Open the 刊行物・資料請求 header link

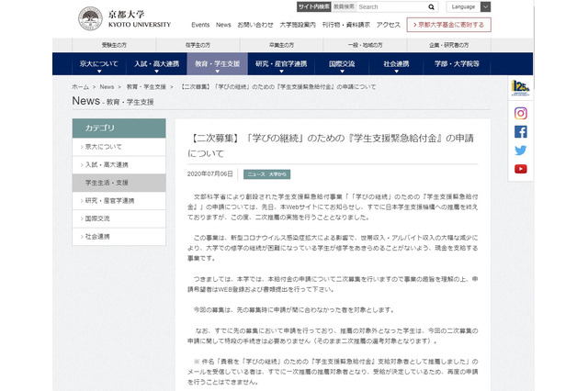(346, 25)
